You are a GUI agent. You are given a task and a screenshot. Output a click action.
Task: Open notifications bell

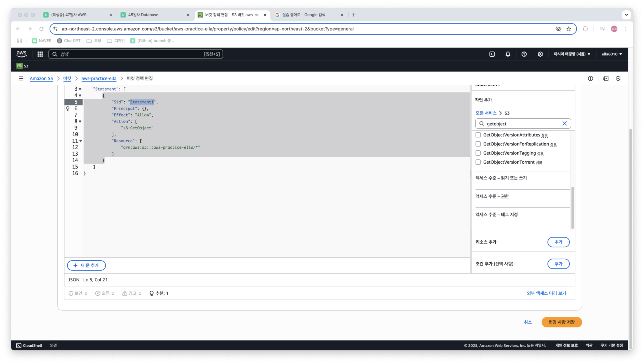click(x=508, y=54)
